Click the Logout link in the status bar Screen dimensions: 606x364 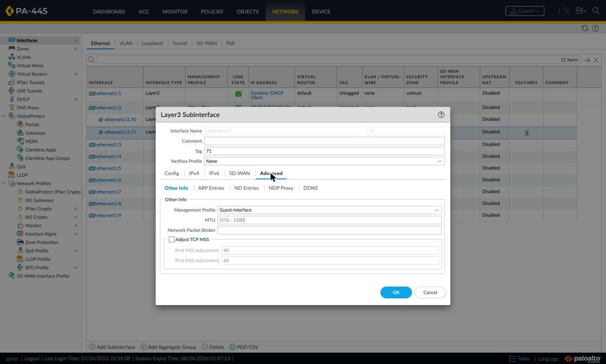coord(32,358)
